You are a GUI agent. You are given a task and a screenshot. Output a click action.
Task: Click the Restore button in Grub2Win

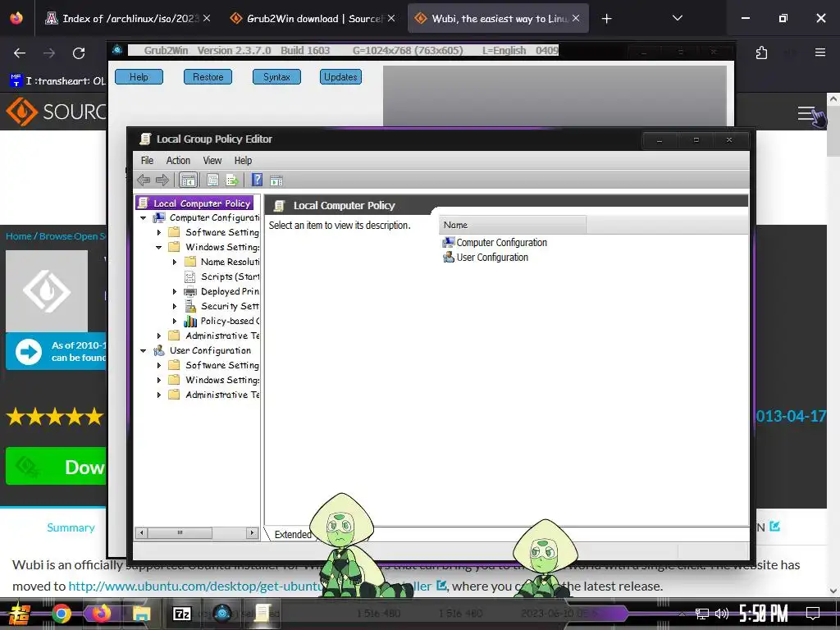(208, 77)
